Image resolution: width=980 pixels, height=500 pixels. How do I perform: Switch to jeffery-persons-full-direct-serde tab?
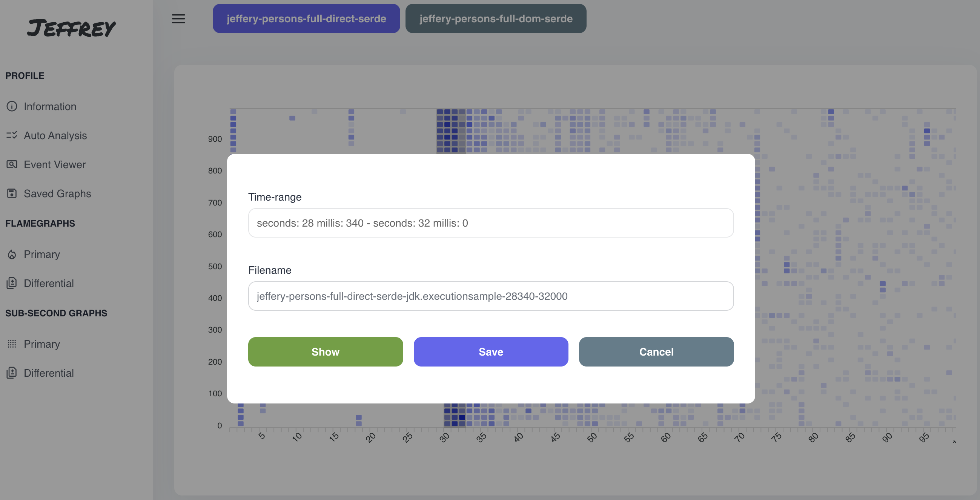(x=306, y=18)
